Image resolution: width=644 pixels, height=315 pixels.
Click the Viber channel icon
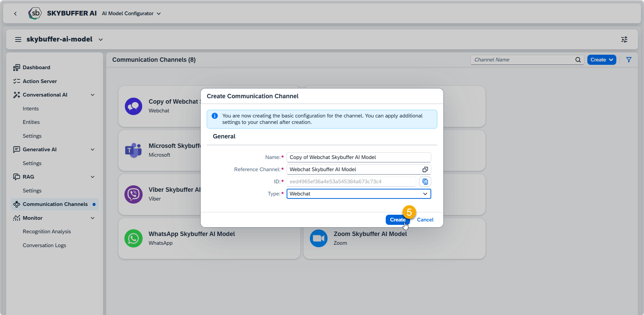(x=134, y=194)
